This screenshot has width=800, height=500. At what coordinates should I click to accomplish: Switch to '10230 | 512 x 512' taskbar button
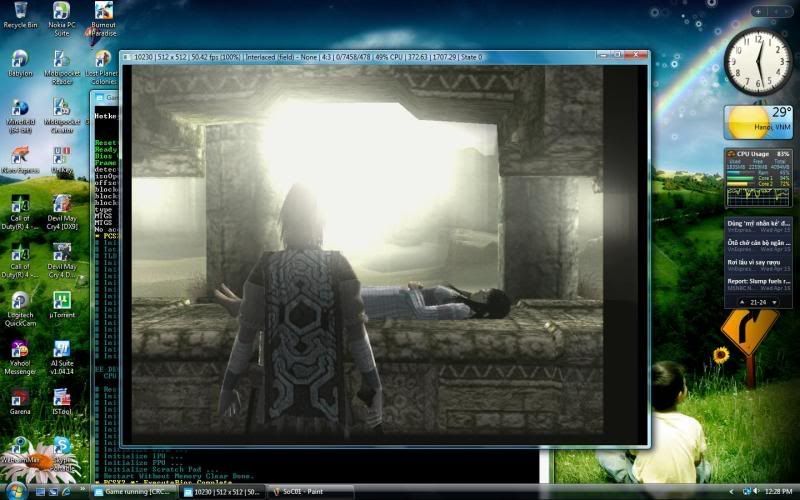222,492
